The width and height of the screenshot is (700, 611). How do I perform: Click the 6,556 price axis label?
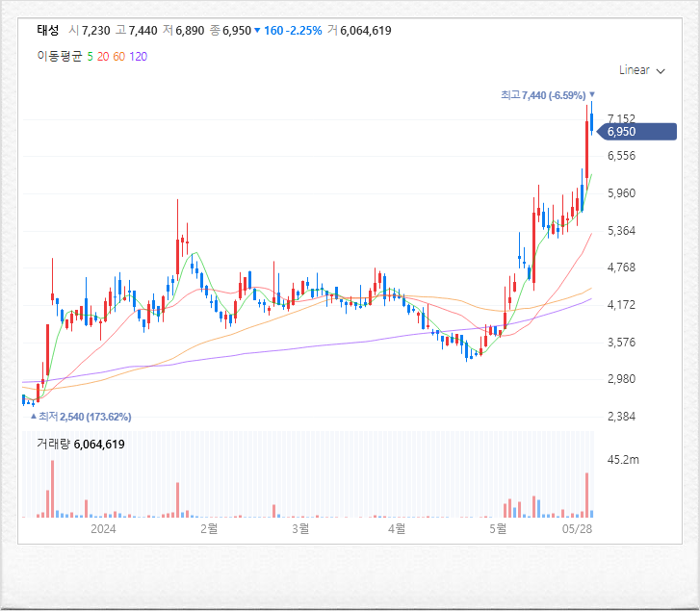coord(621,156)
